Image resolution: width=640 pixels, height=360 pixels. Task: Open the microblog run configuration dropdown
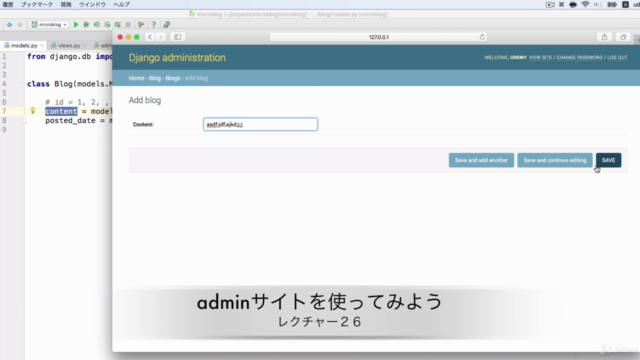(x=49, y=24)
